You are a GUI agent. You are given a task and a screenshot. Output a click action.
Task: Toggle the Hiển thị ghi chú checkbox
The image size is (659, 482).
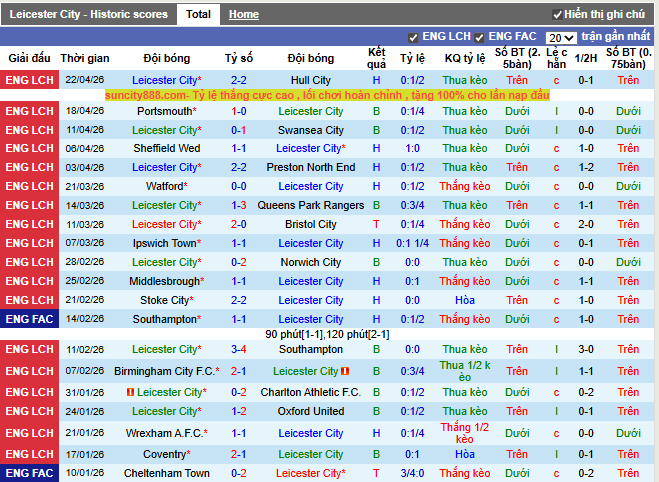click(557, 15)
